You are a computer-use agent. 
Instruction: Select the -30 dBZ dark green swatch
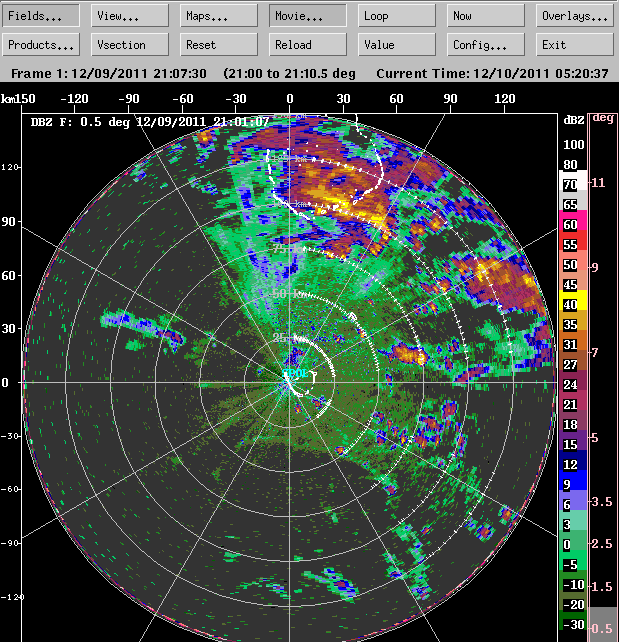click(573, 620)
